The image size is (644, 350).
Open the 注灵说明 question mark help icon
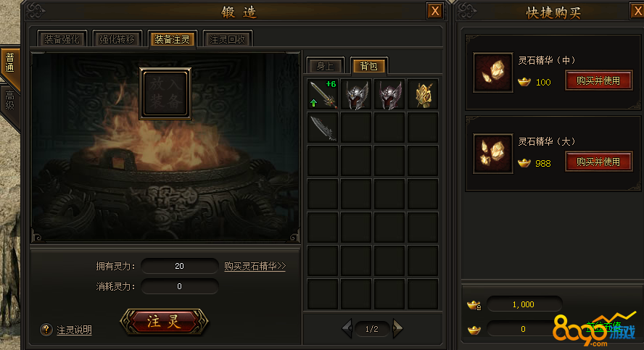tap(46, 329)
